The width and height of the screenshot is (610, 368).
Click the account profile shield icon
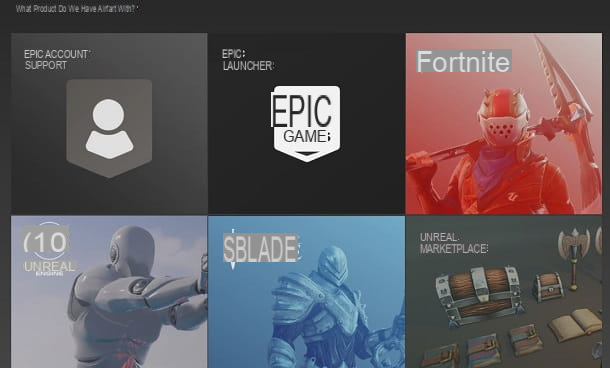pyautogui.click(x=109, y=128)
